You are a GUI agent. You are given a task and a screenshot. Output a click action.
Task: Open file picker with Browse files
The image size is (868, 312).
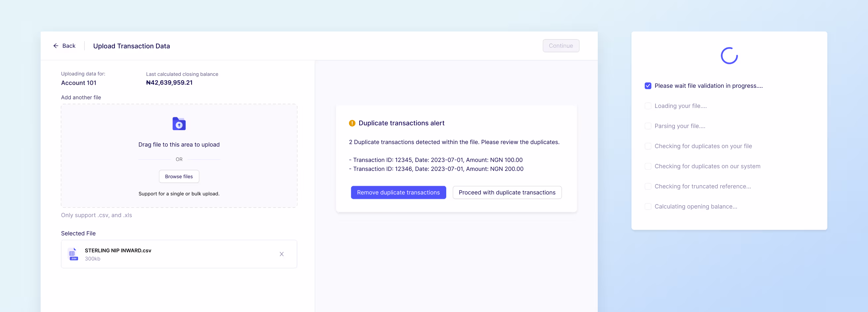[x=179, y=177]
